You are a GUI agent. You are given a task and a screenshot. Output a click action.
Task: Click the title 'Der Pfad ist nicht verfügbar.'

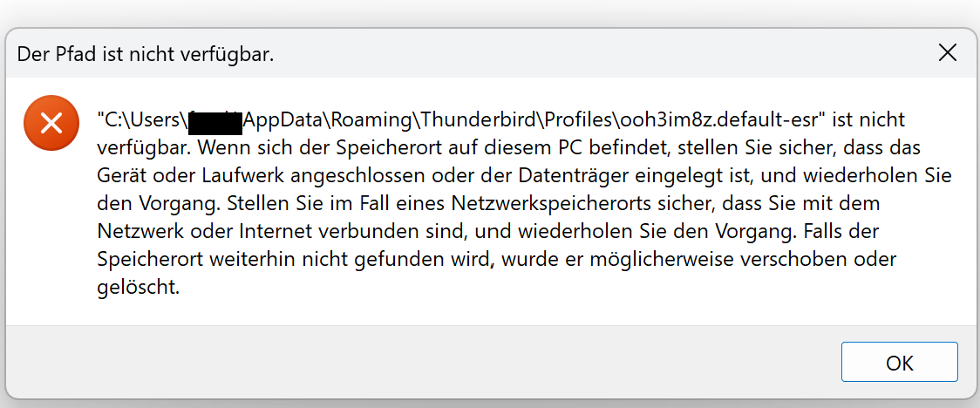point(146,56)
